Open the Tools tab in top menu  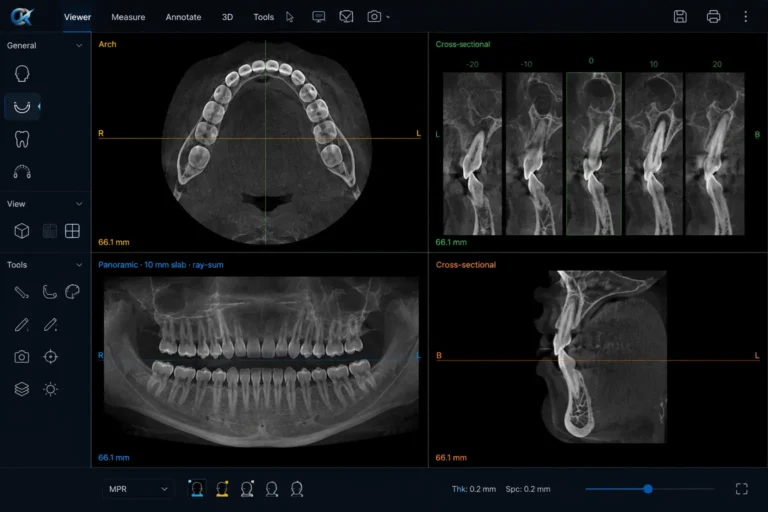click(x=264, y=17)
